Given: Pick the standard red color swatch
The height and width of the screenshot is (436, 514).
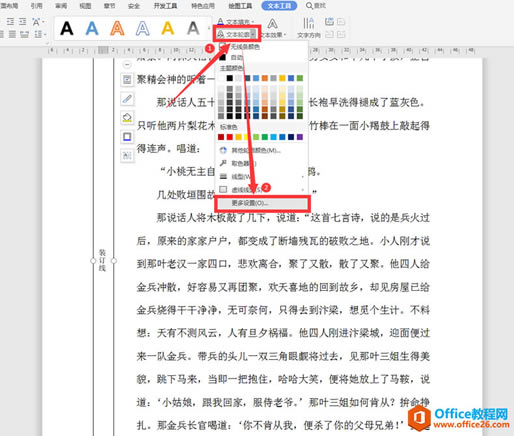Looking at the screenshot, I should pyautogui.click(x=230, y=137).
